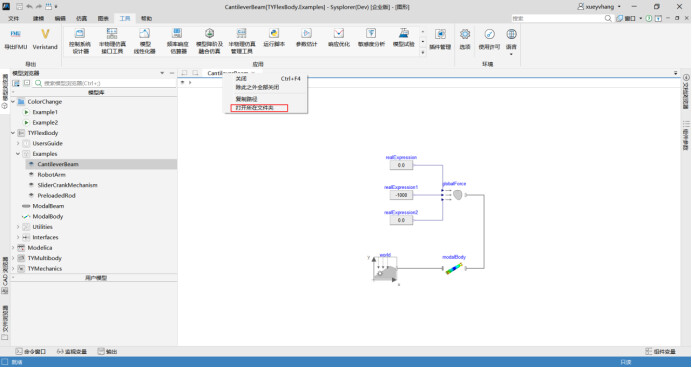Image resolution: width=692 pixels, height=368 pixels.
Task: Click the save icon in quick toolbar
Action: point(19,7)
